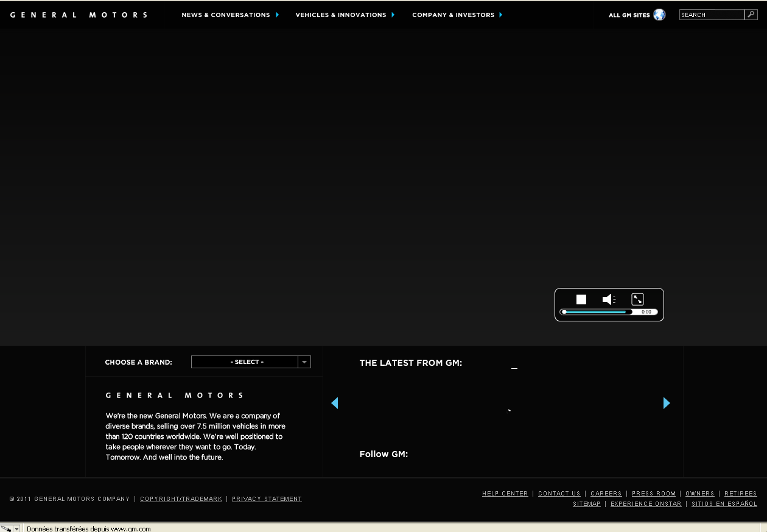This screenshot has height=532, width=767.
Task: Click "The Latest from GM:" heading
Action: 411,363
